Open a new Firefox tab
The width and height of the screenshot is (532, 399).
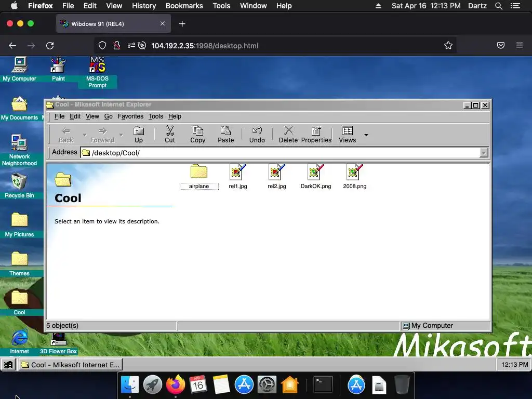[x=182, y=24]
